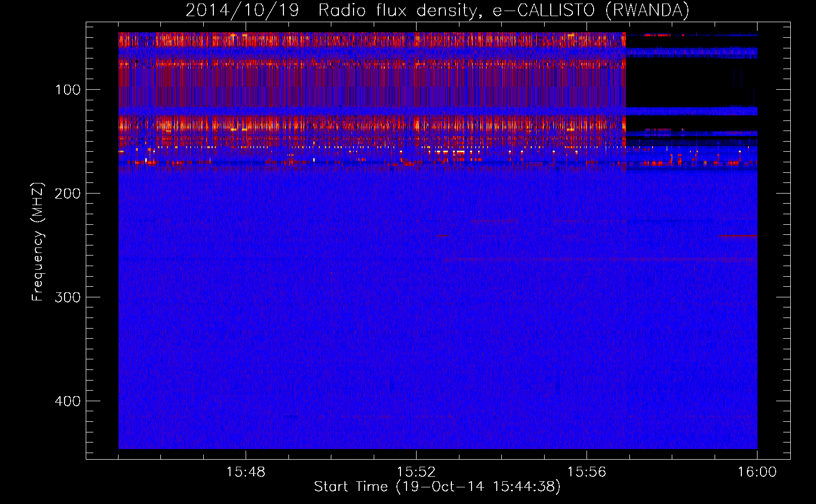Click the plot title 'Radio flux density, e-CALLISTO (RWANDA)'

click(504, 11)
